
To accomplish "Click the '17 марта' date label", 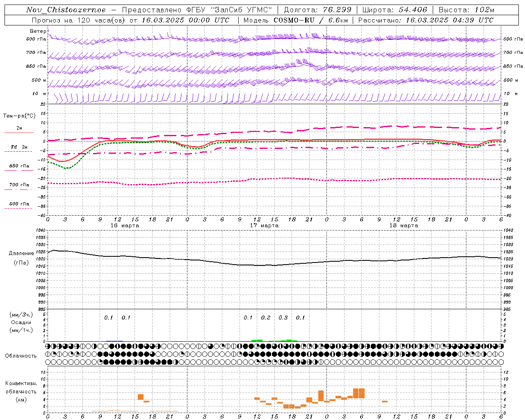I will 264,226.
